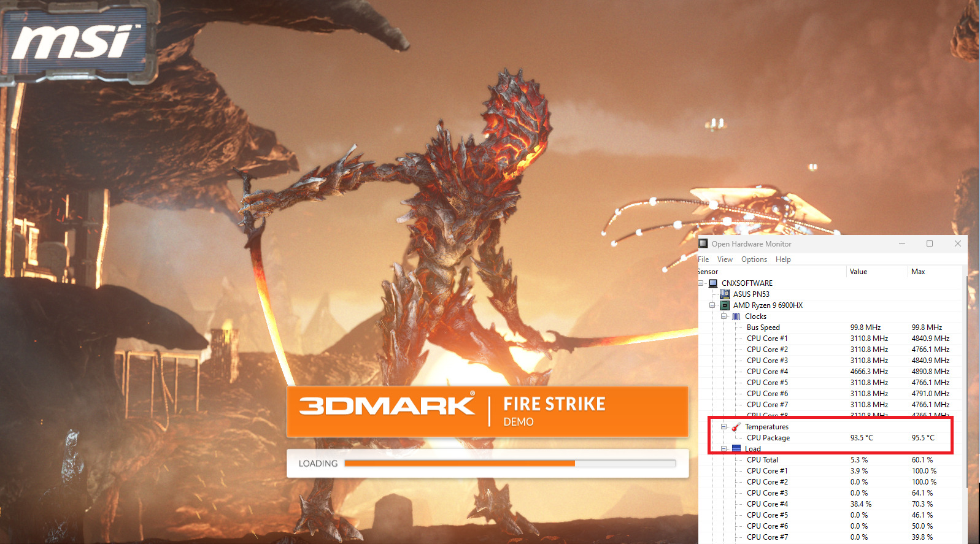The image size is (980, 544).
Task: Click the 5.3 % CPU Total value
Action: 859,460
